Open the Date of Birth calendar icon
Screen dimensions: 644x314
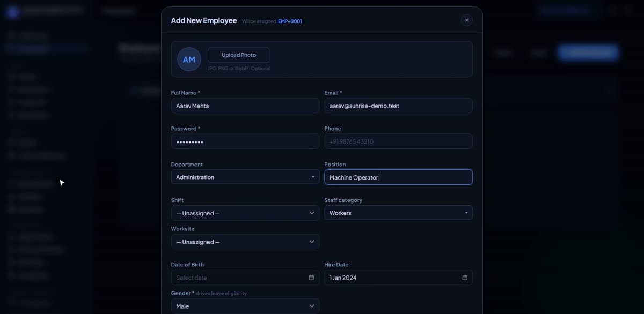click(311, 278)
